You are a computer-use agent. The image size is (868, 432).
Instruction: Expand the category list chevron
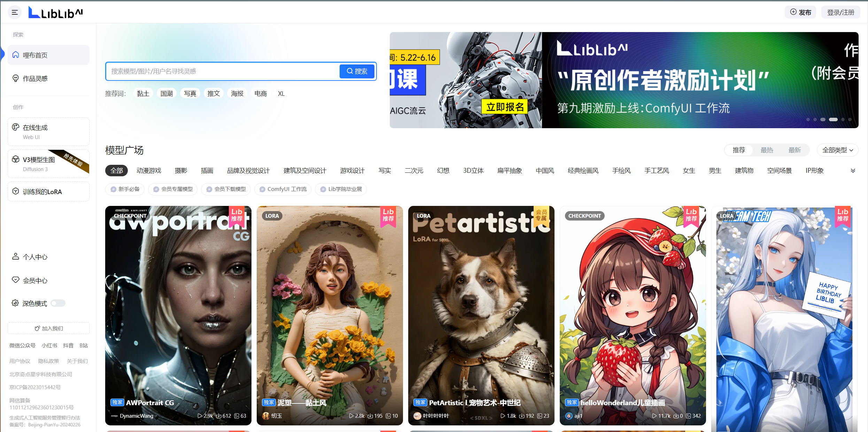click(853, 171)
